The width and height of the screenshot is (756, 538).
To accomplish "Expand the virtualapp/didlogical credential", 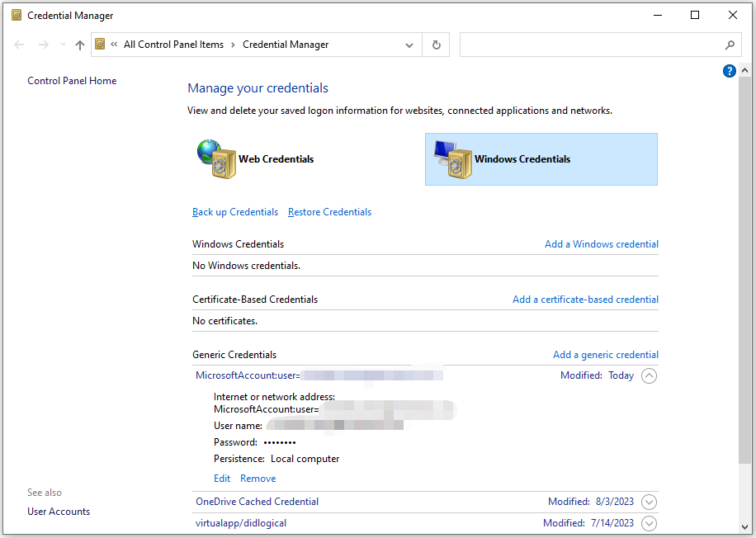I will [649, 523].
